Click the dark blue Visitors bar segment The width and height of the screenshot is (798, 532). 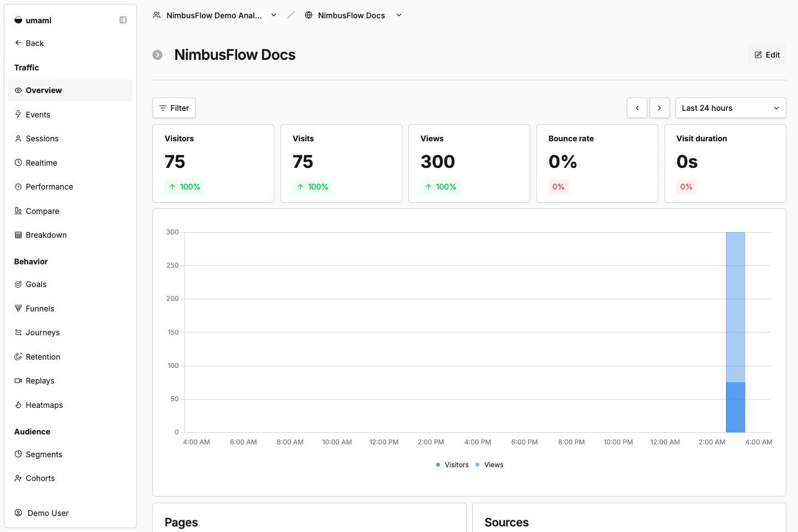tap(735, 407)
